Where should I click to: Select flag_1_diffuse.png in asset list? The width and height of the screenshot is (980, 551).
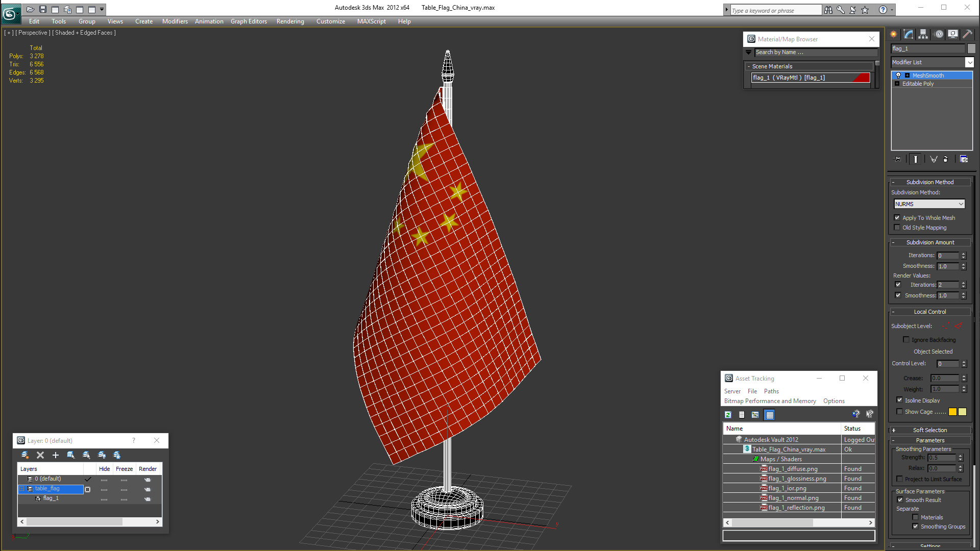[793, 469]
